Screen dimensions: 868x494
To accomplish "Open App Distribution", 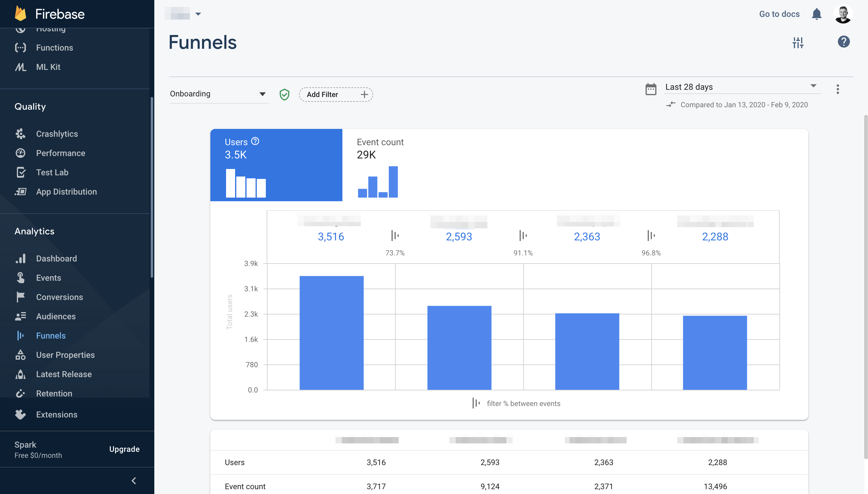I will pos(67,191).
